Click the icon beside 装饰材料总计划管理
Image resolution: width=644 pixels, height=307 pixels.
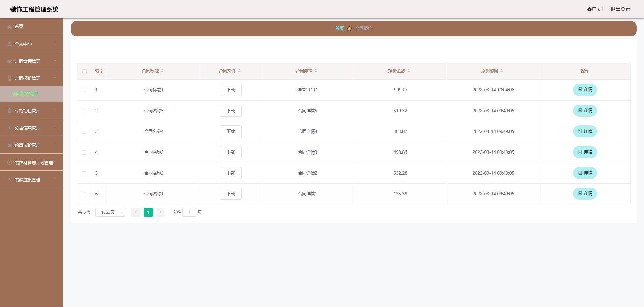(x=10, y=163)
